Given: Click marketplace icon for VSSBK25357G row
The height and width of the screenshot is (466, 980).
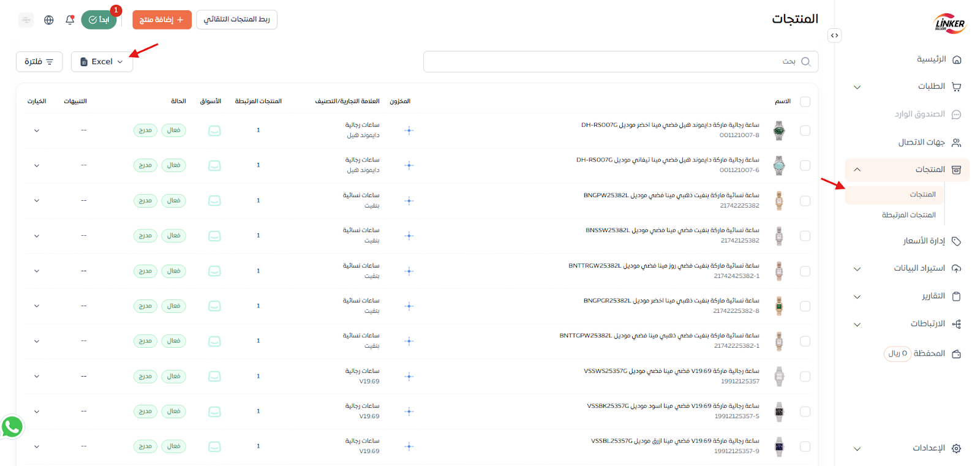Looking at the screenshot, I should pos(214,412).
